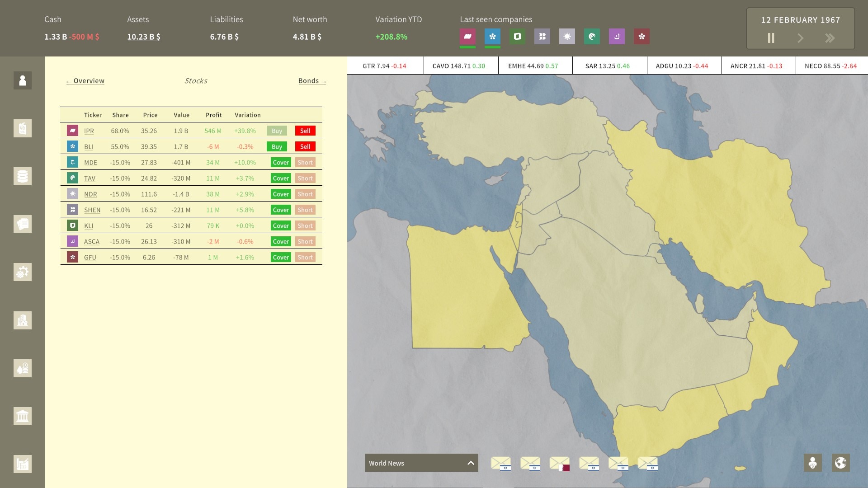Open the gears settings sidebar icon

coord(23,272)
